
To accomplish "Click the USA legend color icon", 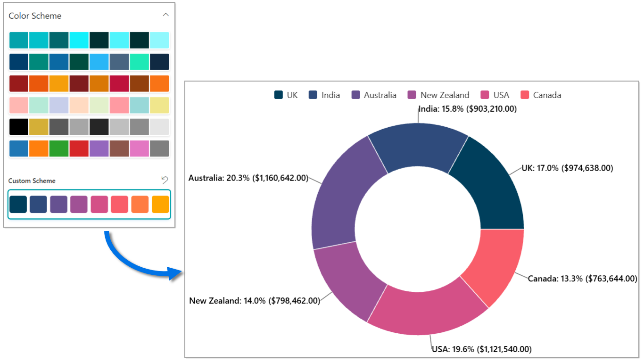I will [485, 95].
